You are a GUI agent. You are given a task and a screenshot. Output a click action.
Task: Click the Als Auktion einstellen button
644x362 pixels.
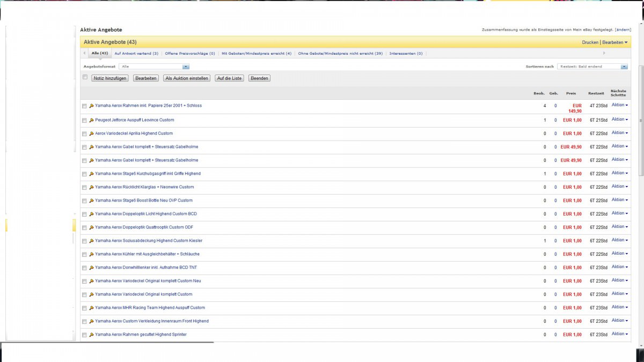187,78
